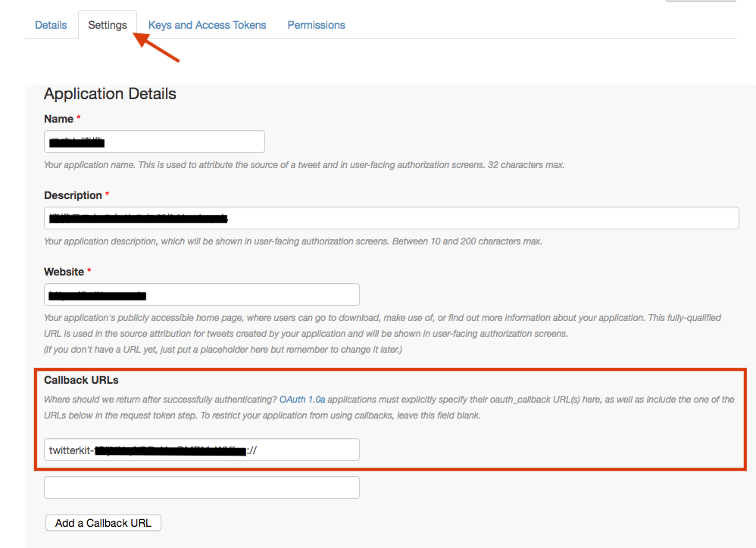
Task: Open the Keys and Access Tokens tab
Action: [207, 24]
